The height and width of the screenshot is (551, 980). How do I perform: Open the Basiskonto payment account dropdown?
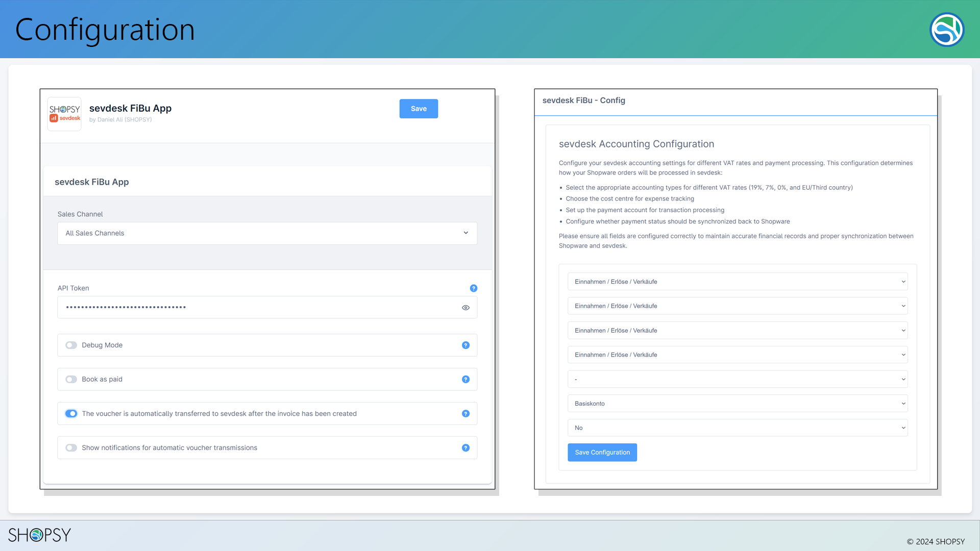pyautogui.click(x=738, y=404)
